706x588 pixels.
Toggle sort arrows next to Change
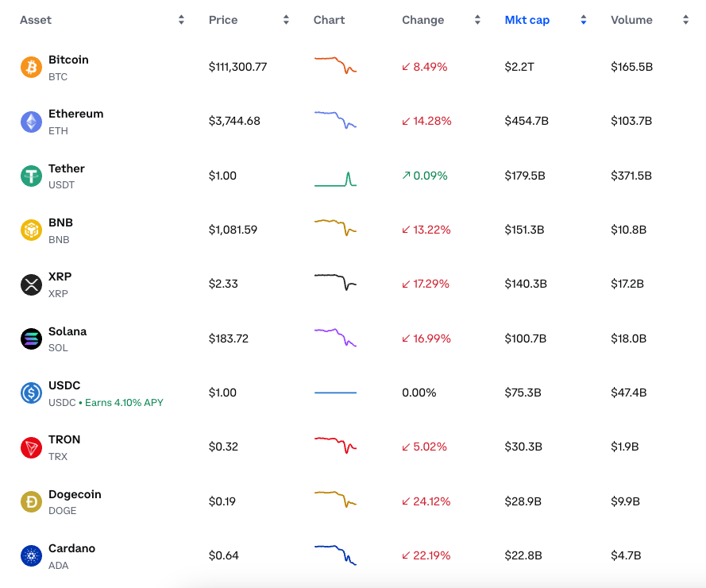[477, 20]
